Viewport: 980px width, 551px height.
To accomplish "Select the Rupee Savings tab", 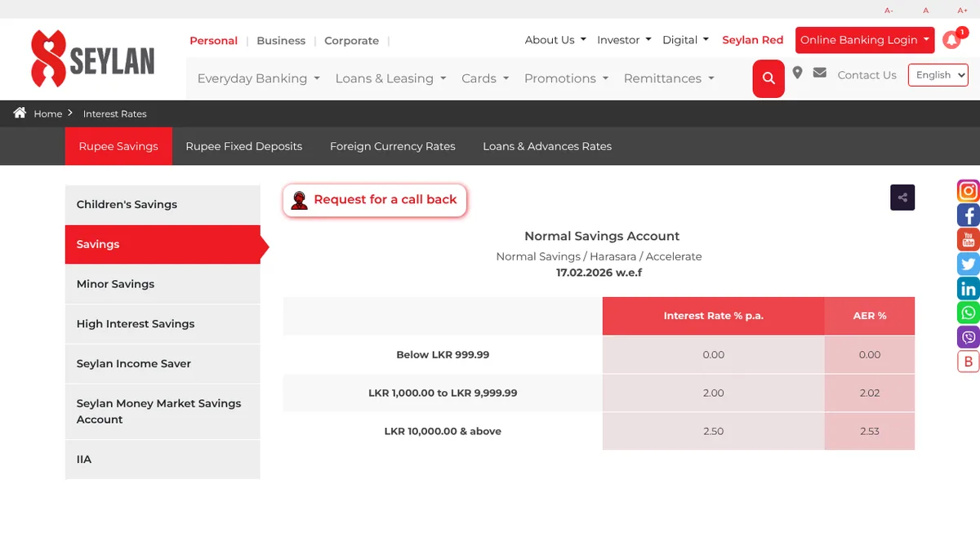I will 118,146.
